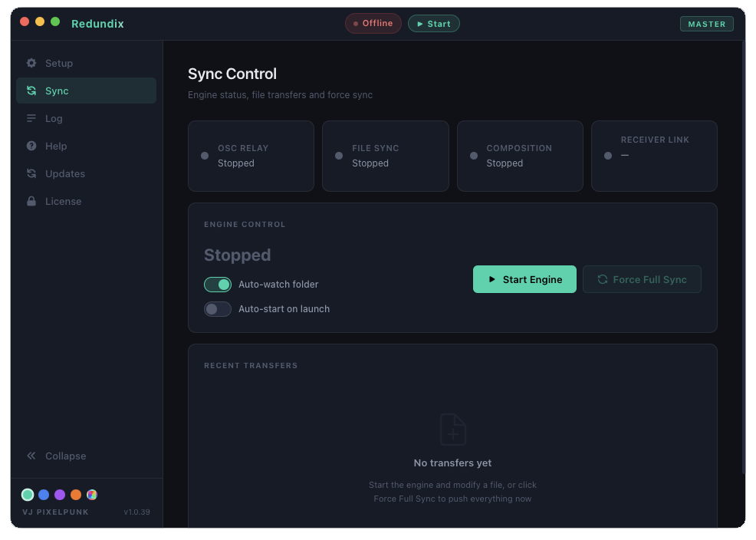Click the large Stopped engine status text
Screen dimensions: 756x540
pyautogui.click(x=237, y=255)
